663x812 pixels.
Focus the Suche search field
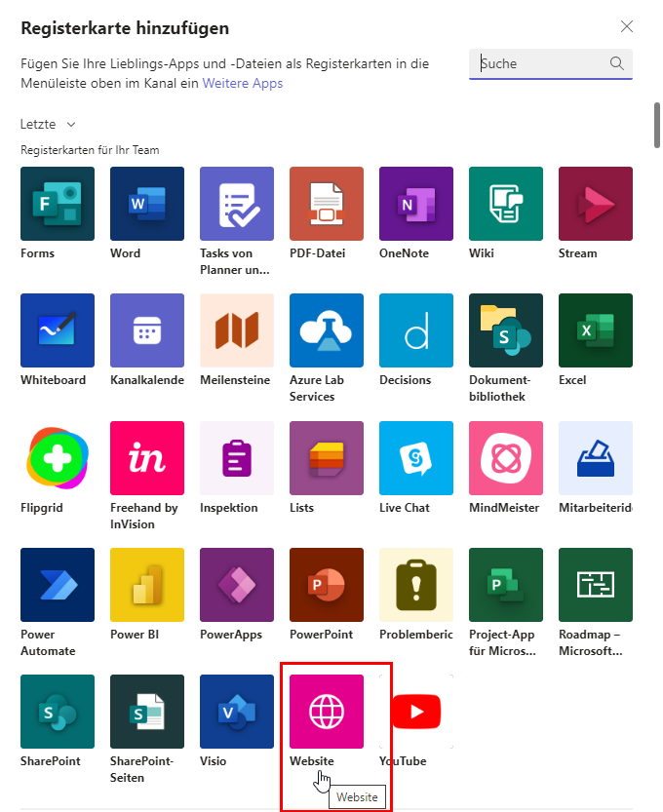(x=551, y=63)
